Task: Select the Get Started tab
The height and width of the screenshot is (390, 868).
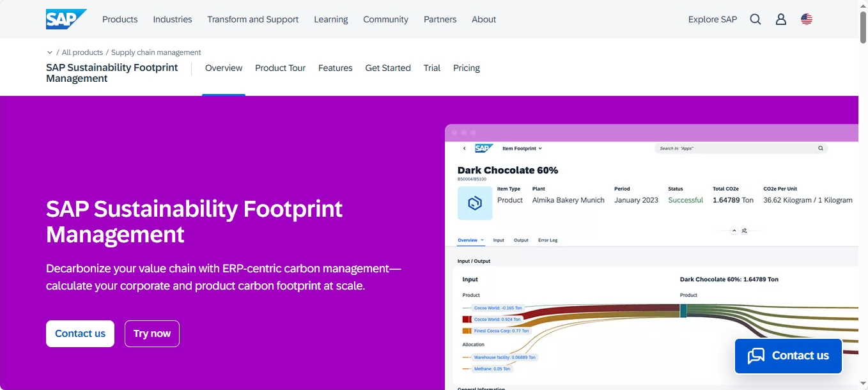Action: (x=388, y=68)
